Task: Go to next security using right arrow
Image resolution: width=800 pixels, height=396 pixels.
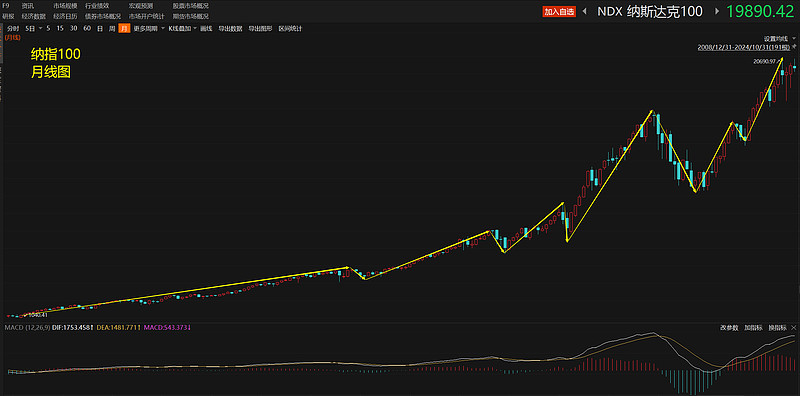Action: (x=717, y=11)
